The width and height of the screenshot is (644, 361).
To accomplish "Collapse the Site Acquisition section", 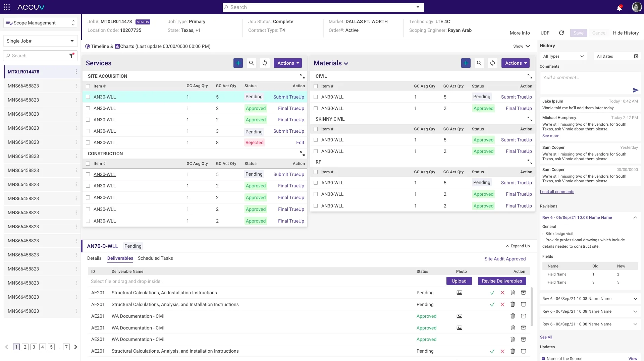I will (302, 76).
